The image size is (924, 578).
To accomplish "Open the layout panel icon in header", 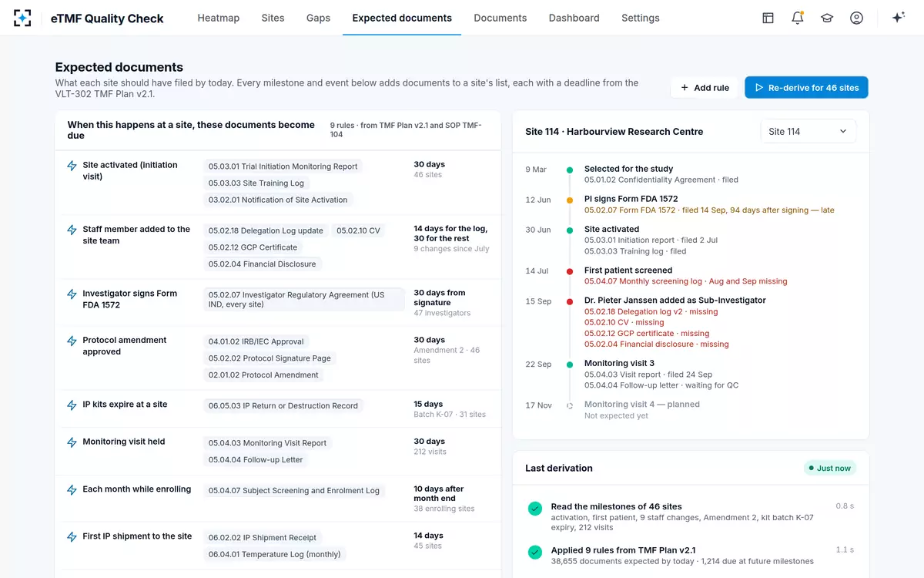I will tap(768, 18).
